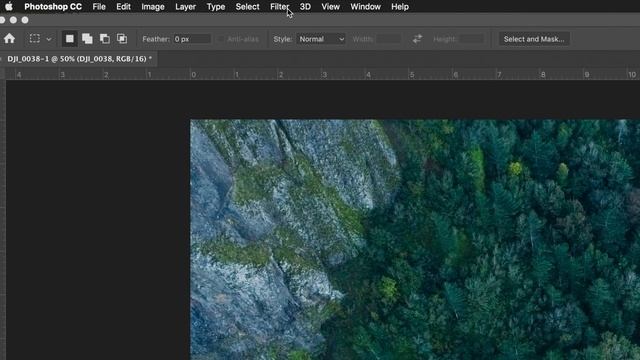Image resolution: width=640 pixels, height=360 pixels.
Task: Switch to the DJI_0038-1 document tab
Action: pos(79,59)
